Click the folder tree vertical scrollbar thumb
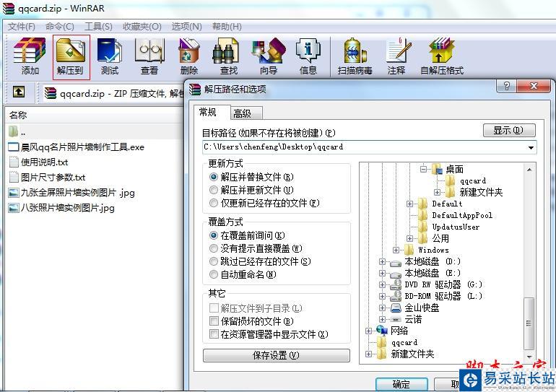 [x=529, y=323]
